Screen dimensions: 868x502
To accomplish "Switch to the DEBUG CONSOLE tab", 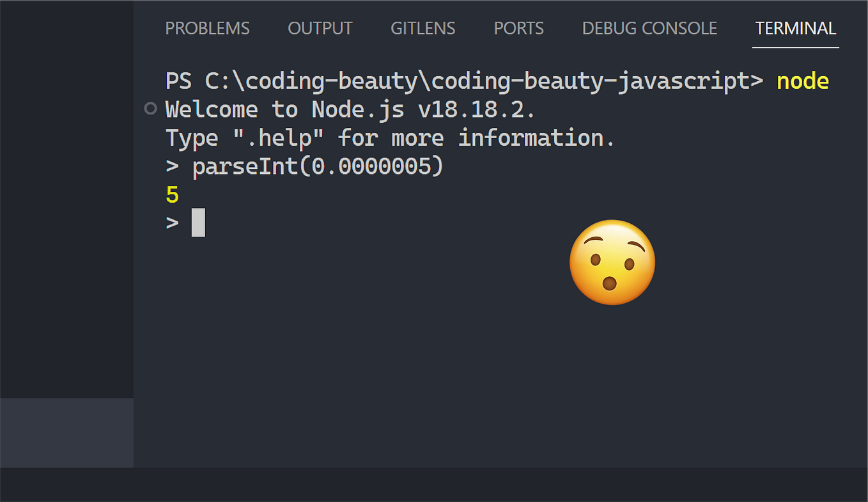I will [649, 28].
